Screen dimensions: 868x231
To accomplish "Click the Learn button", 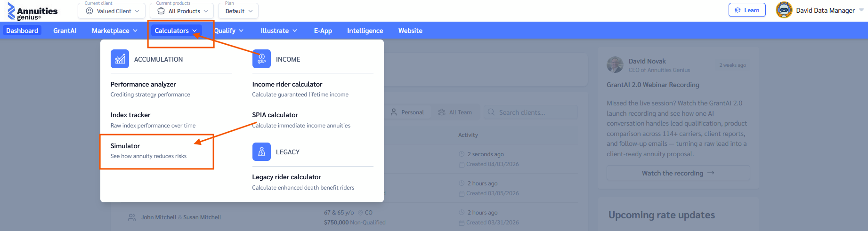I will pos(747,10).
